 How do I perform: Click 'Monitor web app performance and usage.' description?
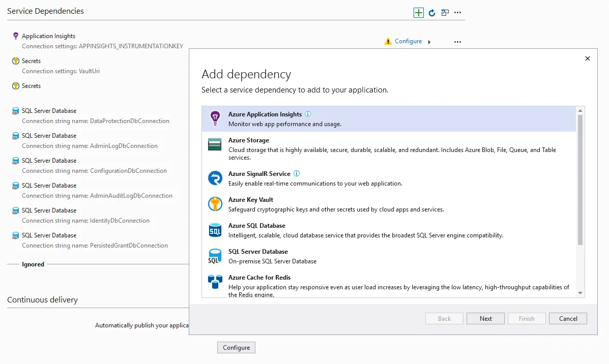pyautogui.click(x=285, y=124)
